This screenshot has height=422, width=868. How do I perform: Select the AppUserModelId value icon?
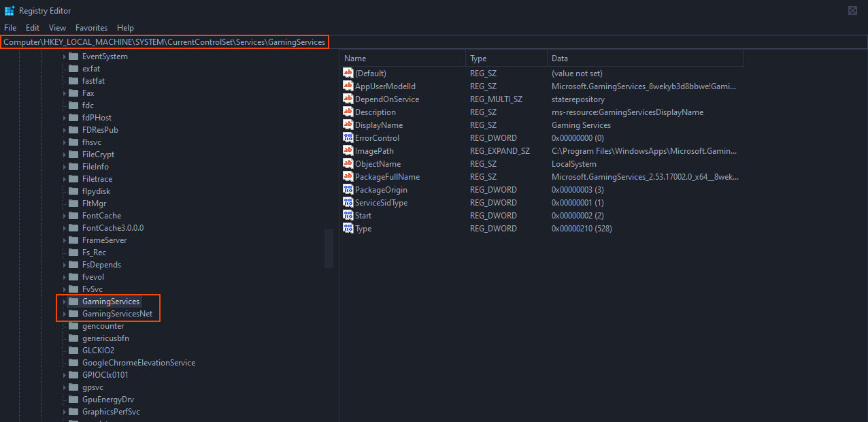348,86
